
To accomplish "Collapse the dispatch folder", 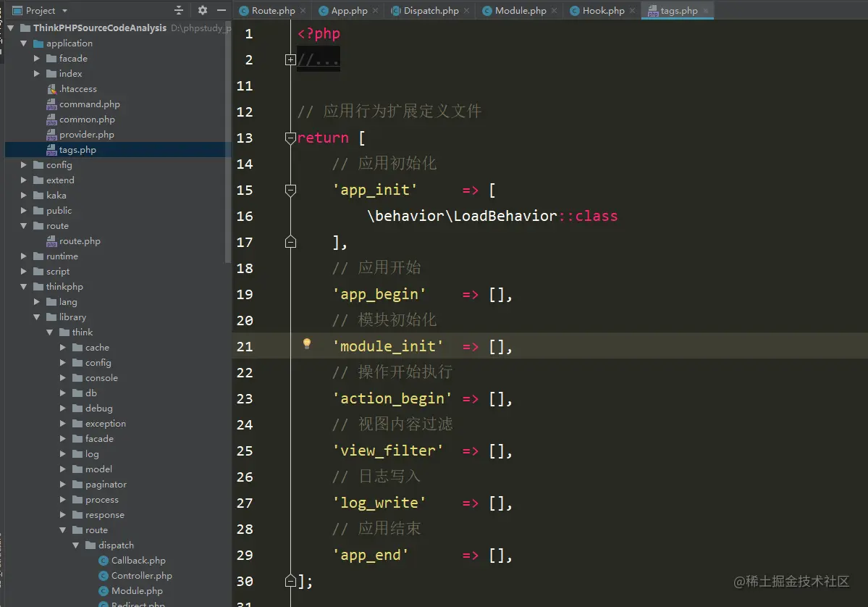I will tap(76, 545).
